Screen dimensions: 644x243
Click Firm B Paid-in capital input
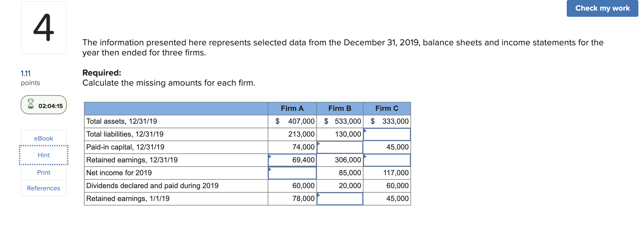click(x=340, y=147)
